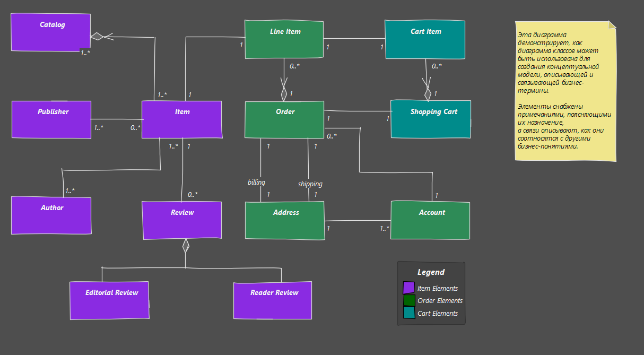
Task: Select the Account class element
Action: tap(430, 220)
